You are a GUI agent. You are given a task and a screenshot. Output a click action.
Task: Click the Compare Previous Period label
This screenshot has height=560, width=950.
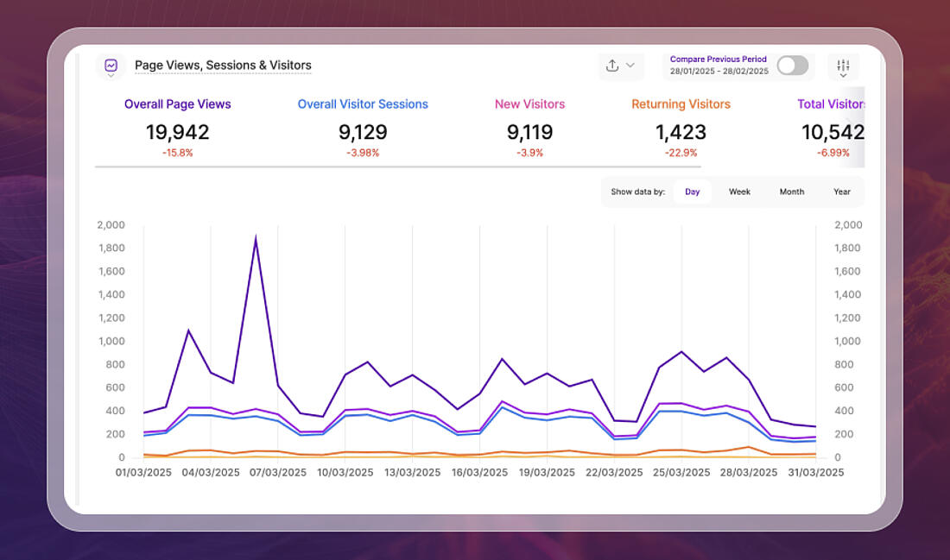(719, 60)
